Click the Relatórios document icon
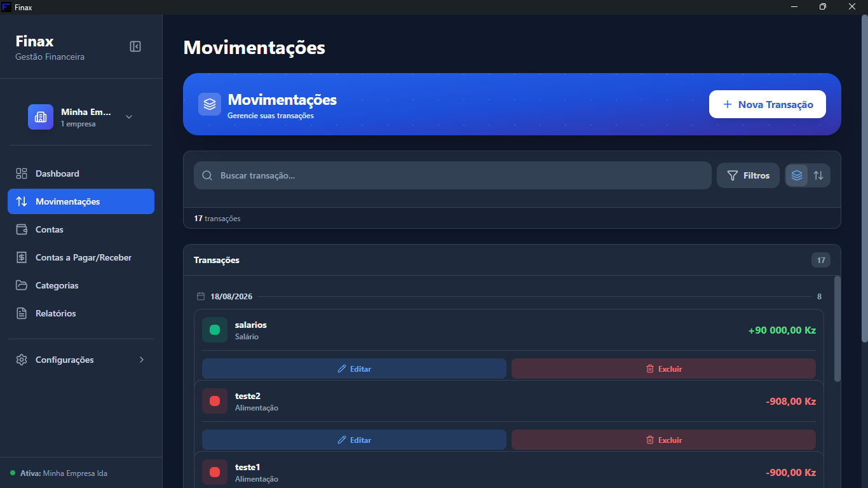 pyautogui.click(x=22, y=313)
